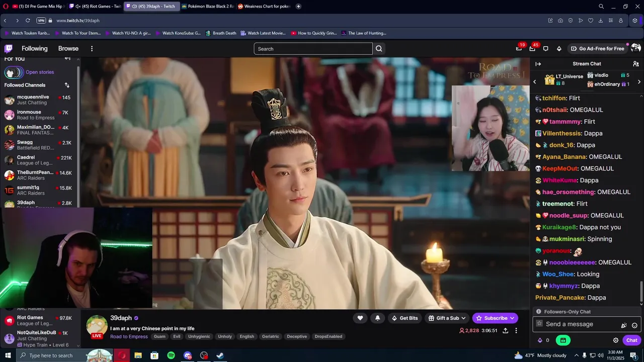Click the Get Bits button
The image size is (644, 362).
pyautogui.click(x=404, y=318)
